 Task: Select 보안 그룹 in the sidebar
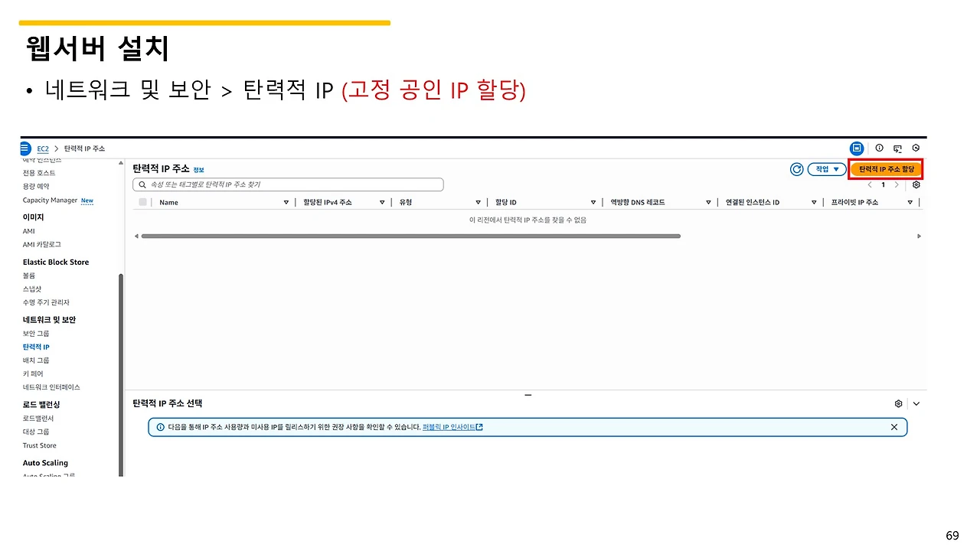click(36, 333)
